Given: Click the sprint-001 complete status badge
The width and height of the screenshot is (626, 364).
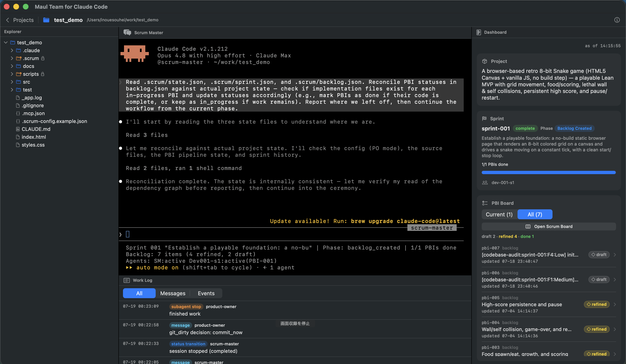Looking at the screenshot, I should [525, 128].
